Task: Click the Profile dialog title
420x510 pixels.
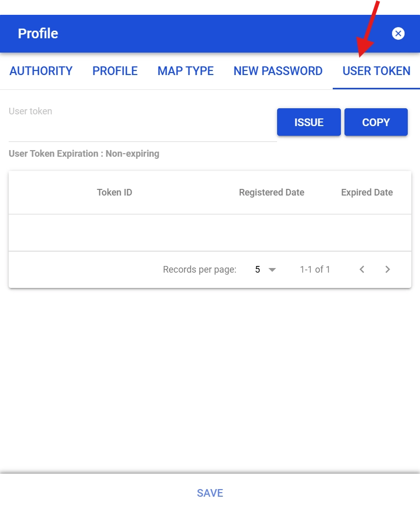Action: point(38,34)
